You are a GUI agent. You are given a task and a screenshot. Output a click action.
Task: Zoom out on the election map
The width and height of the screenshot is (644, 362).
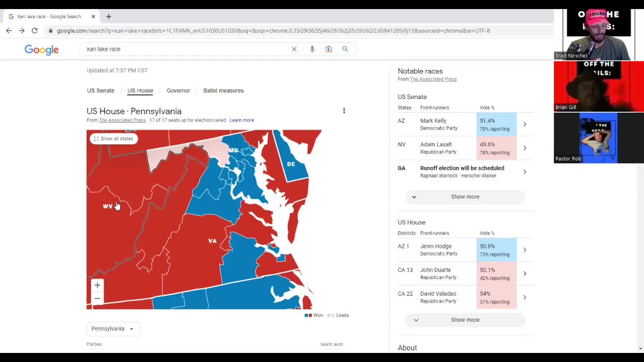pos(98,298)
